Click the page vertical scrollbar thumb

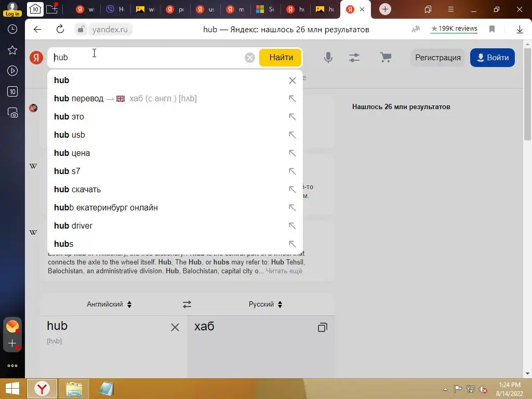pos(527,94)
